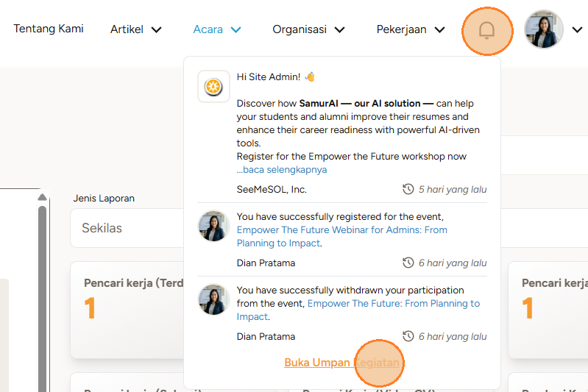Screen dimensions: 588x392
Task: Open the user profile avatar menu
Action: [544, 29]
